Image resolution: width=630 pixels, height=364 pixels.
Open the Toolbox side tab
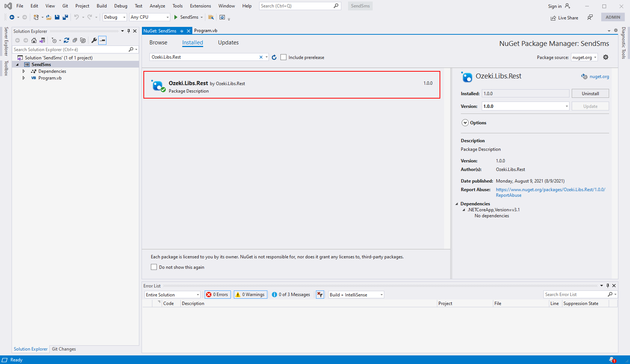6,68
